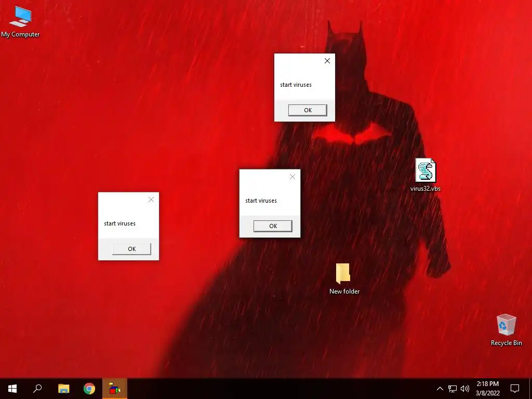
Task: Click OK in the middle start viruses dialog
Action: [x=273, y=226]
